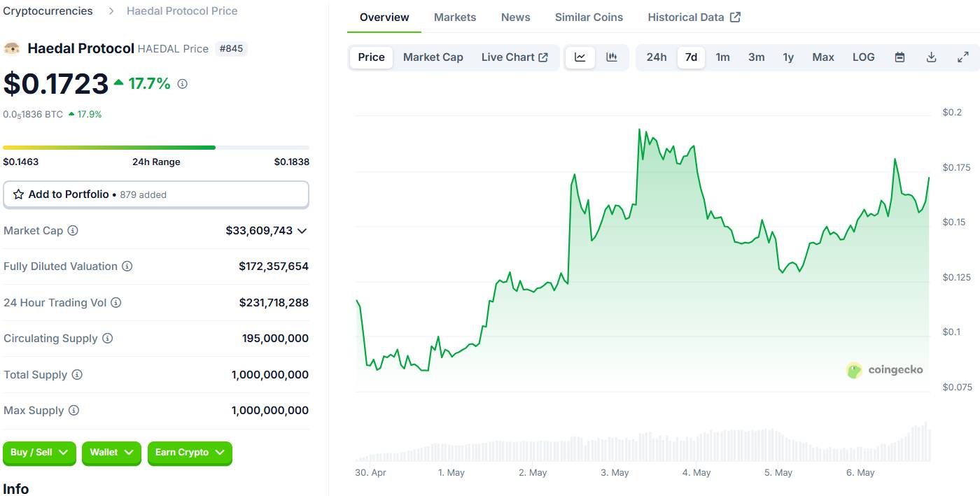Open the Buy / Sell dropdown

point(39,453)
